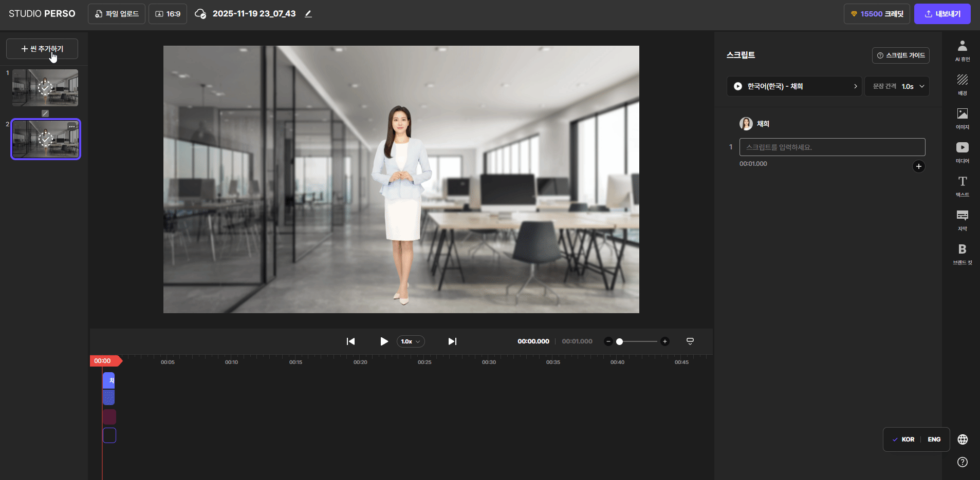Open the sentence interval 1.0s dropdown
The width and height of the screenshot is (980, 480).
point(898,86)
